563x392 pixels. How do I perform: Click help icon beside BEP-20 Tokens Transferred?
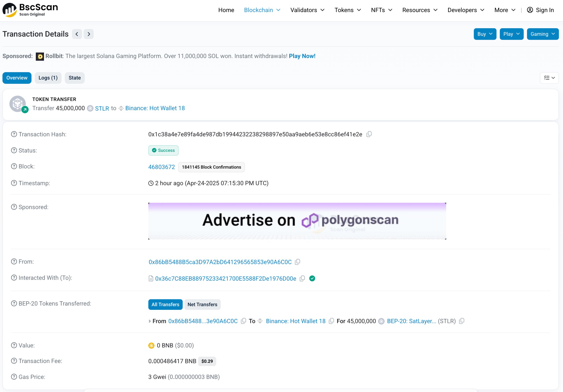pyautogui.click(x=14, y=303)
